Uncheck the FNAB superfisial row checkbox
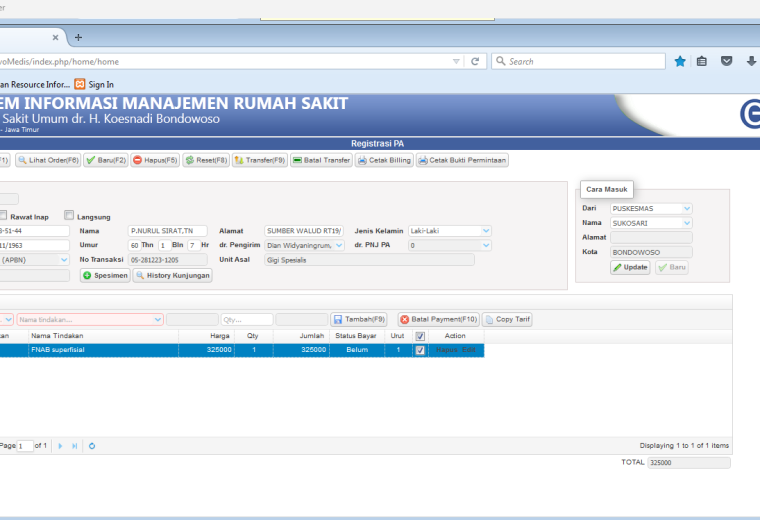 point(420,350)
